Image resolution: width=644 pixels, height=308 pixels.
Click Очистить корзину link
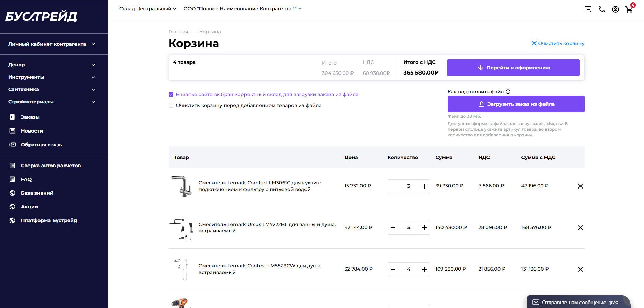click(x=558, y=43)
